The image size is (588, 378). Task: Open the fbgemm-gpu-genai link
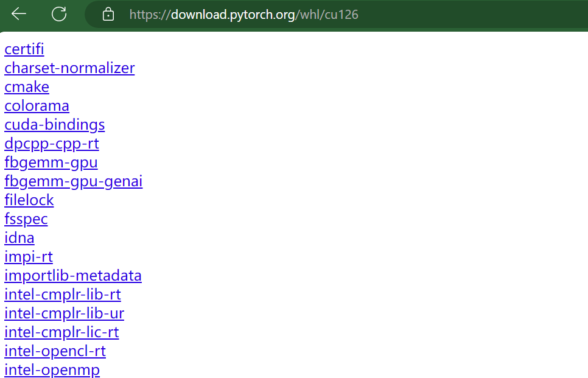click(x=74, y=181)
